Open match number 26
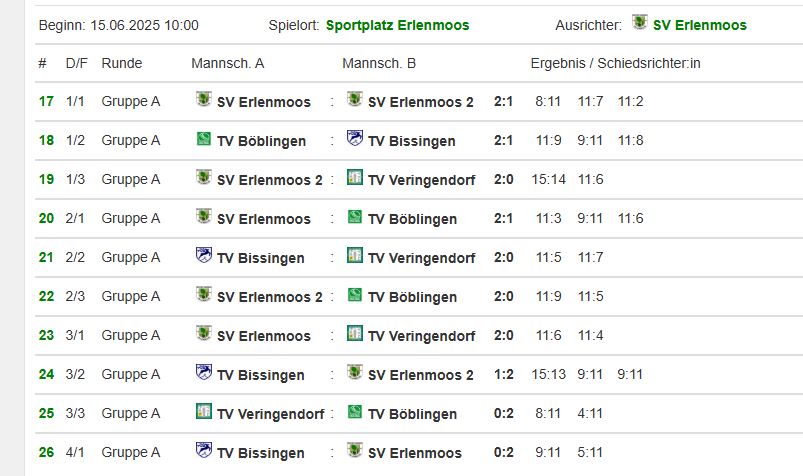 46,452
